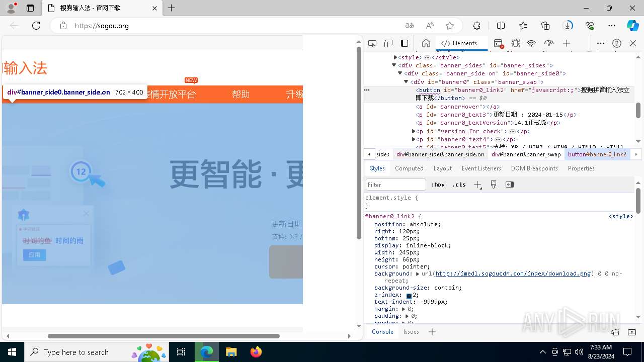Open the Console drawer tab
Image resolution: width=644 pixels, height=362 pixels.
[382, 332]
